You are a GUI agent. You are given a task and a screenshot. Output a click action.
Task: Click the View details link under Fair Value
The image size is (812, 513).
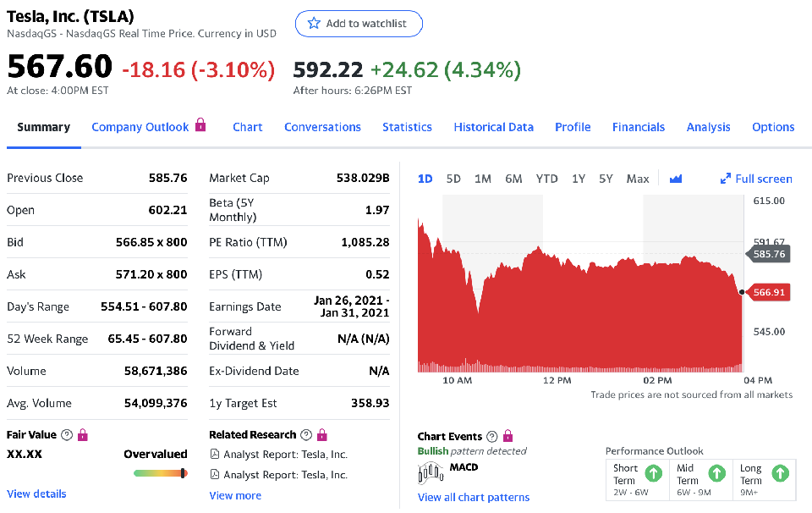(x=36, y=494)
